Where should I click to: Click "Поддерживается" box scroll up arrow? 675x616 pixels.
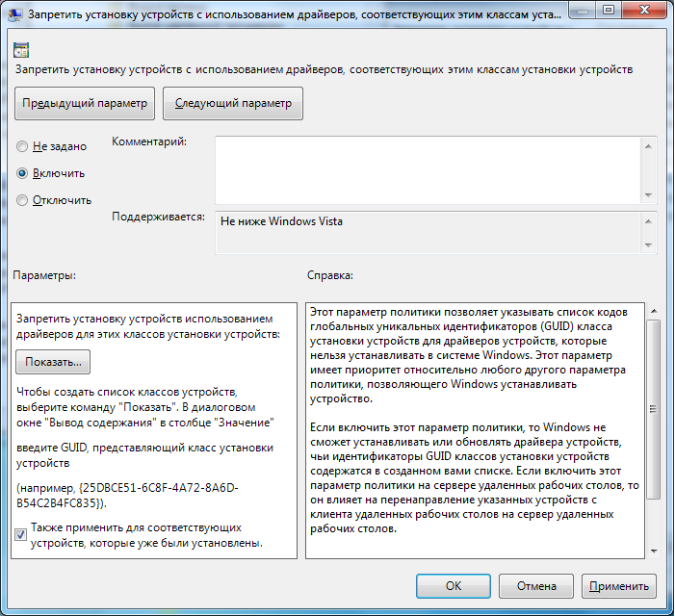[x=648, y=221]
